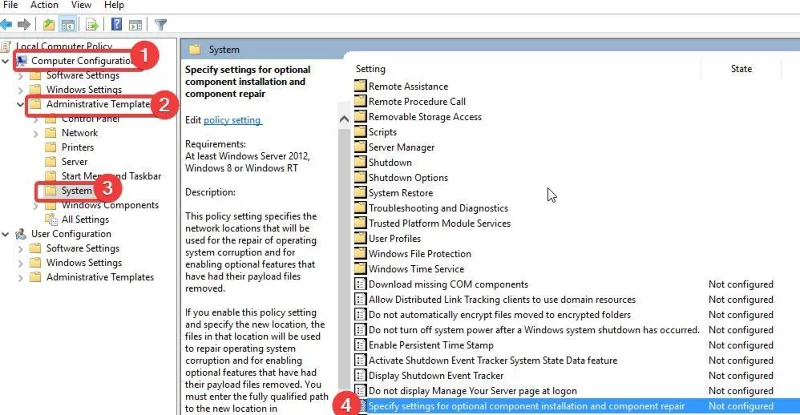This screenshot has width=800, height=415.
Task: Expand Windows Settings under Computer Configuration
Action: point(20,90)
